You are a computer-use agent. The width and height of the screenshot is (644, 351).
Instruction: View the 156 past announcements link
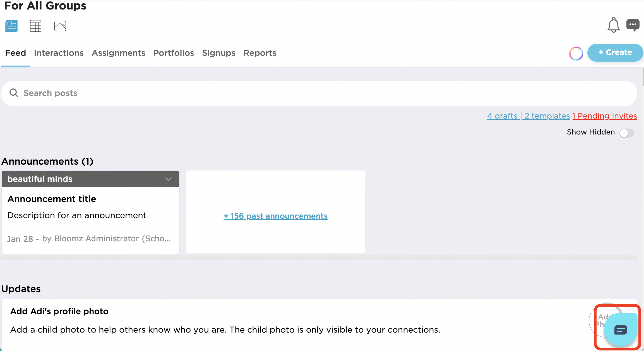pos(275,216)
